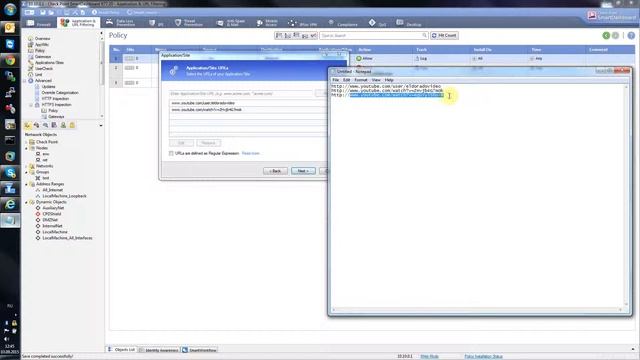Collapse the Nodes tree folder
Image resolution: width=640 pixels, height=360 pixels.
point(27,148)
